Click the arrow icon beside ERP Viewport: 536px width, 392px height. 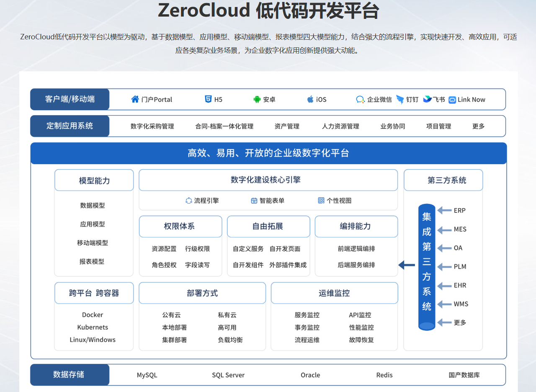pyautogui.click(x=444, y=210)
